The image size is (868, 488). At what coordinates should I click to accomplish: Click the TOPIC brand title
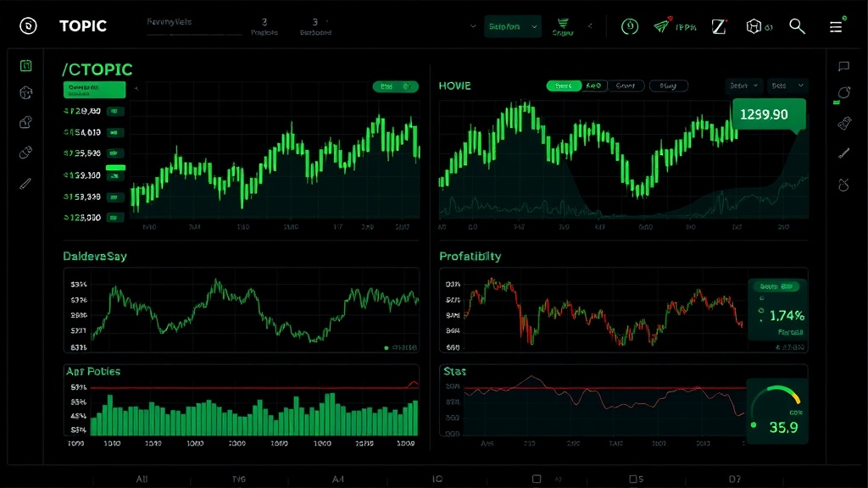click(x=83, y=26)
